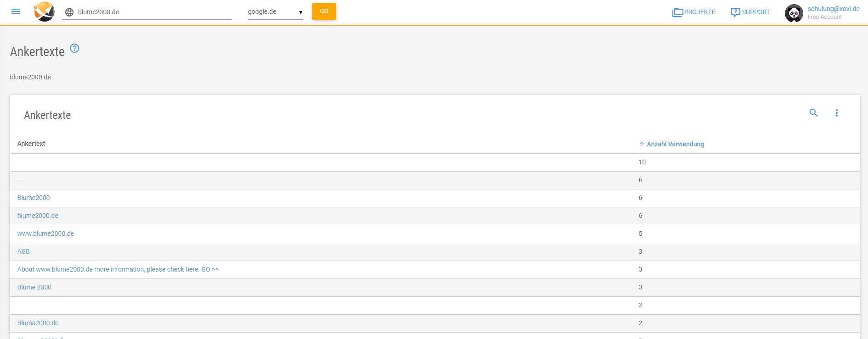Open the '--' anchor text link
This screenshot has height=339, width=868.
(19, 180)
